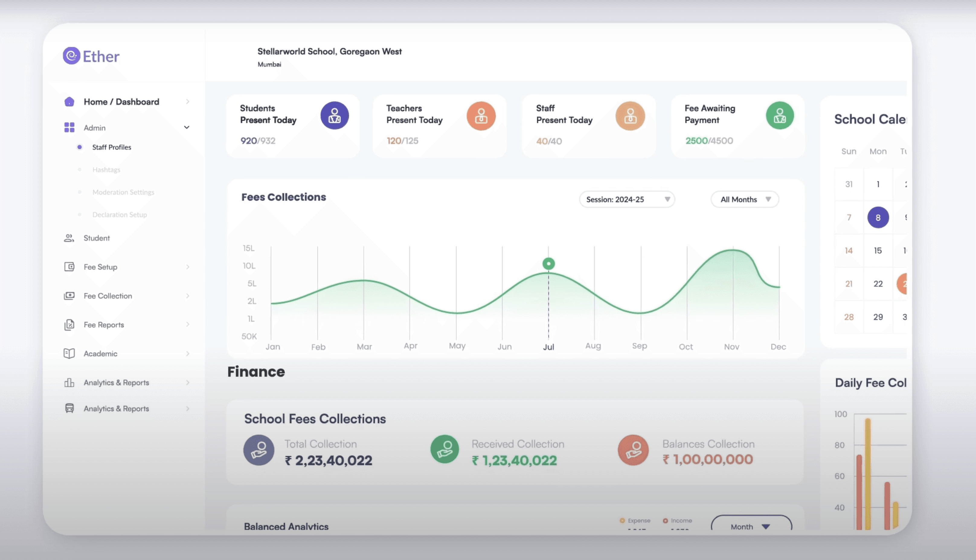
Task: Go to the Student menu item
Action: 97,238
